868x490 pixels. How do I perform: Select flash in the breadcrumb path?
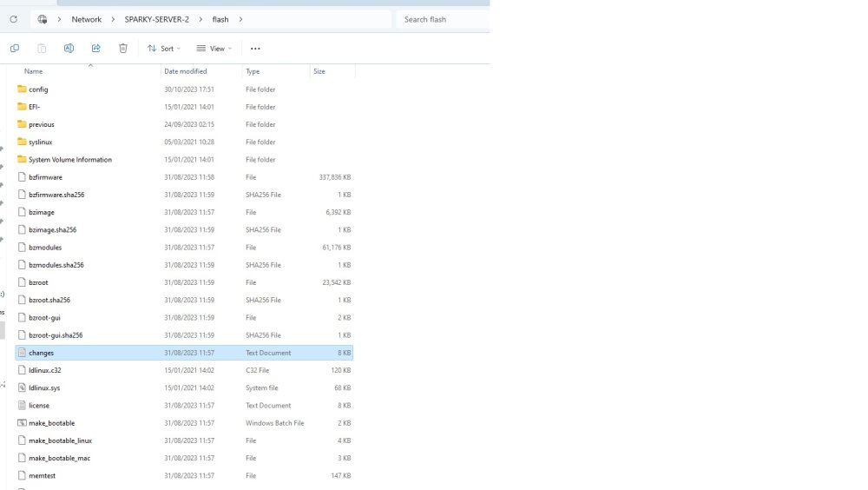pyautogui.click(x=220, y=19)
